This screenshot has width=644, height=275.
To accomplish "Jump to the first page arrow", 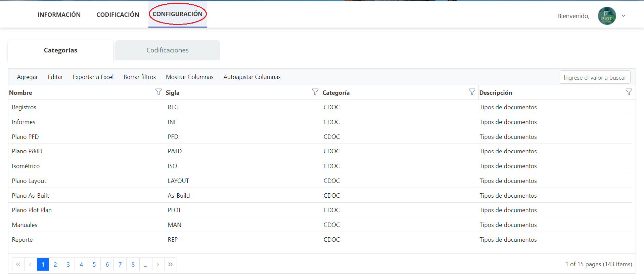I will coord(18,265).
